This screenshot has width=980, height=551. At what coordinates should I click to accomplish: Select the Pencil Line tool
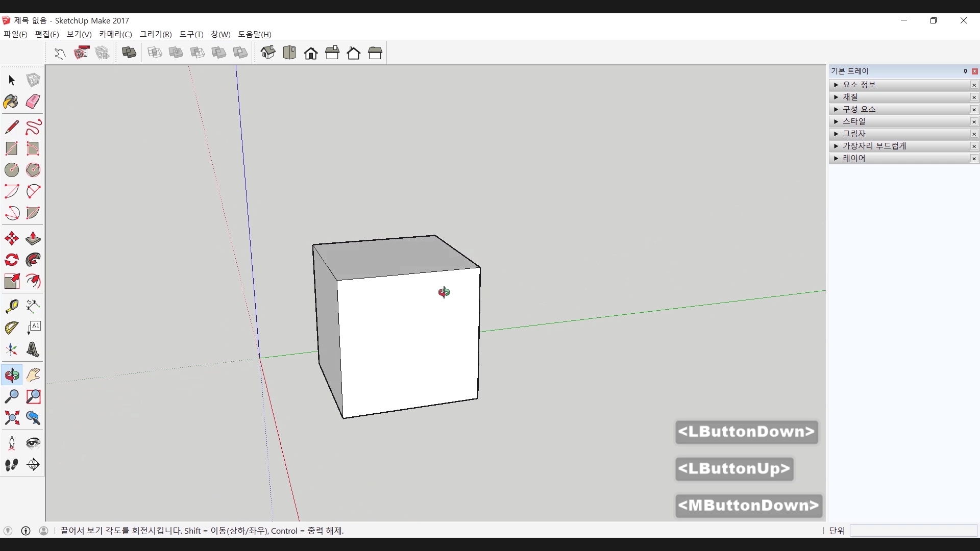[x=11, y=127]
